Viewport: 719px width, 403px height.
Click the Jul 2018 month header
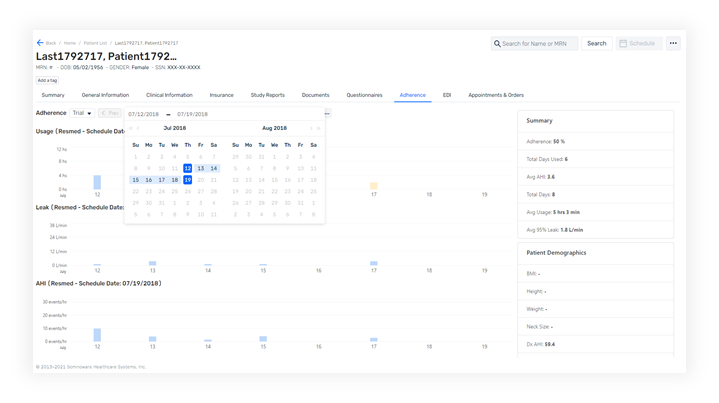tap(175, 128)
